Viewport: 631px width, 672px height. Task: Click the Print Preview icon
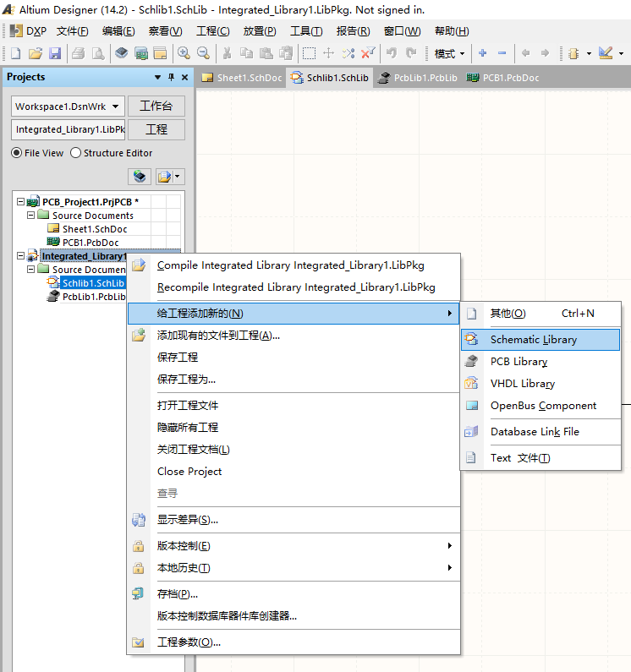[x=98, y=53]
